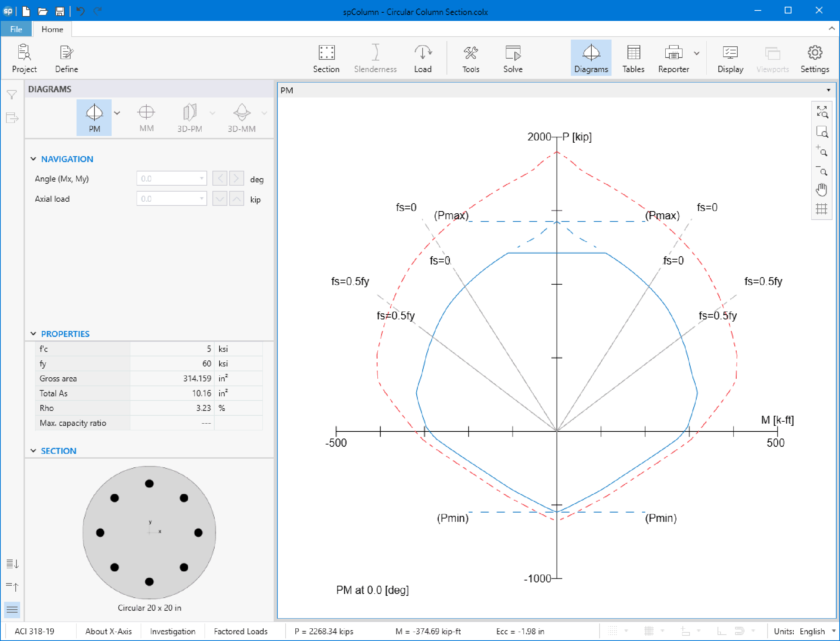The height and width of the screenshot is (641, 840).
Task: Click the Total As value 10.16
Action: 201,393
